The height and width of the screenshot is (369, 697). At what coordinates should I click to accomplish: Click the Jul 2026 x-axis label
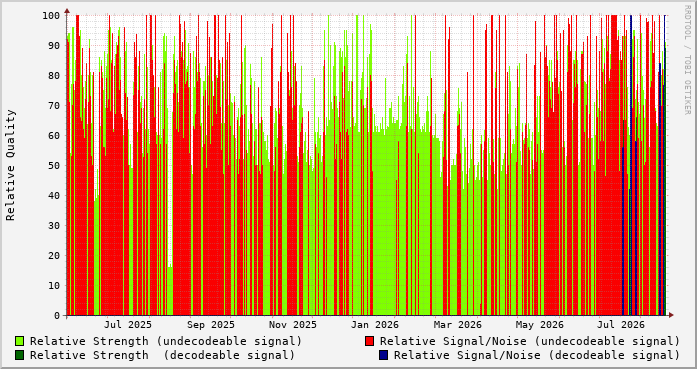click(621, 325)
